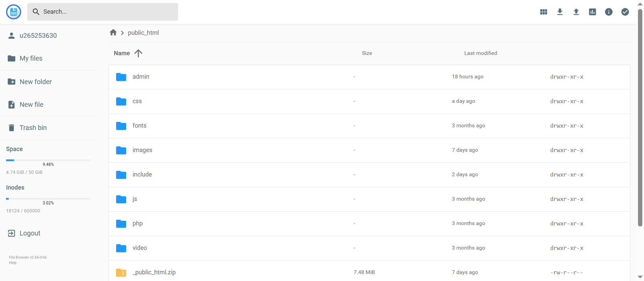
Task: Open the admin folder
Action: point(141,77)
